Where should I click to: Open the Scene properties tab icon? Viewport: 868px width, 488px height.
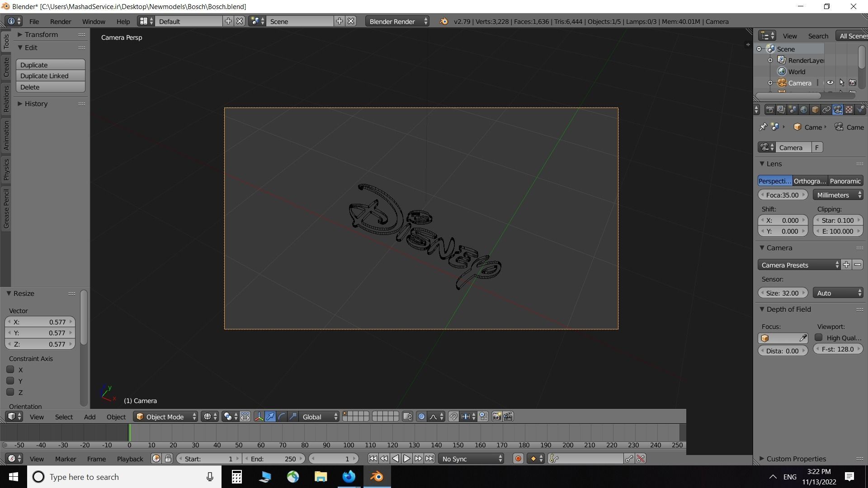click(793, 110)
